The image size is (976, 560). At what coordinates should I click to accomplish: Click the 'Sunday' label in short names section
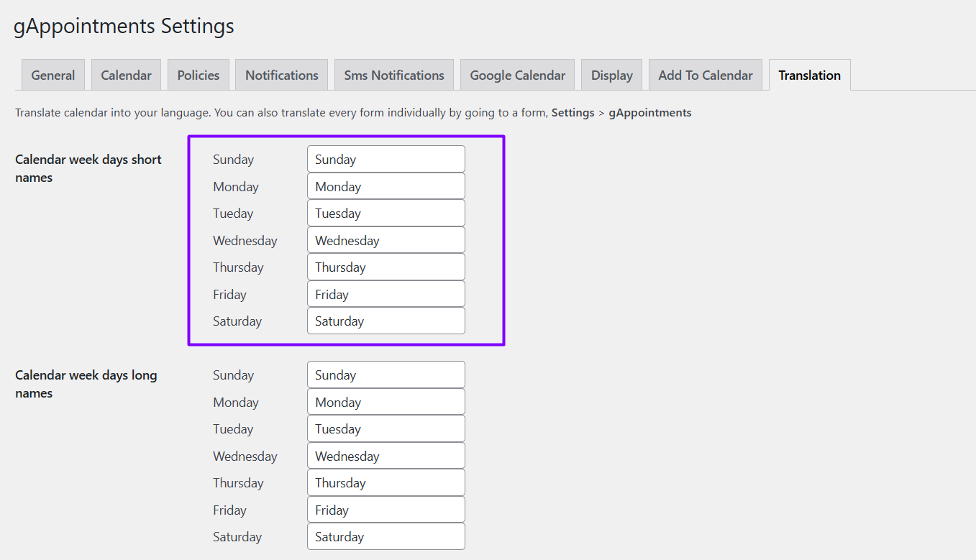click(x=233, y=160)
